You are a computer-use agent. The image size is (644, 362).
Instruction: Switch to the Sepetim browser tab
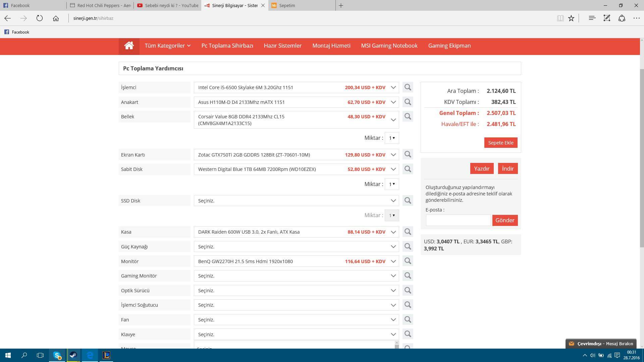pos(287,5)
